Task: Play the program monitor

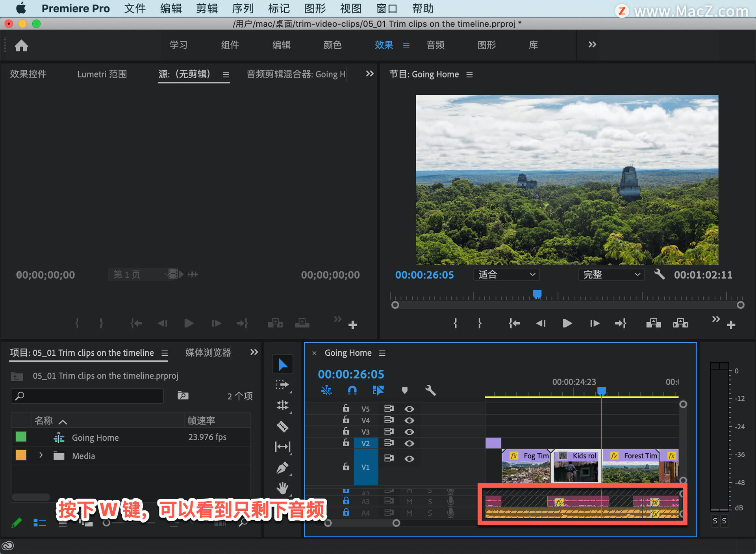Action: click(567, 323)
